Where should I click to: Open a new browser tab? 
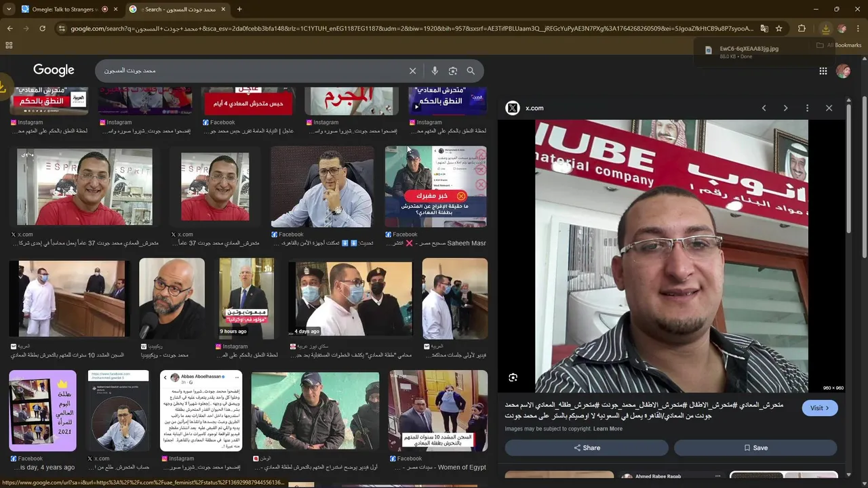coord(239,9)
